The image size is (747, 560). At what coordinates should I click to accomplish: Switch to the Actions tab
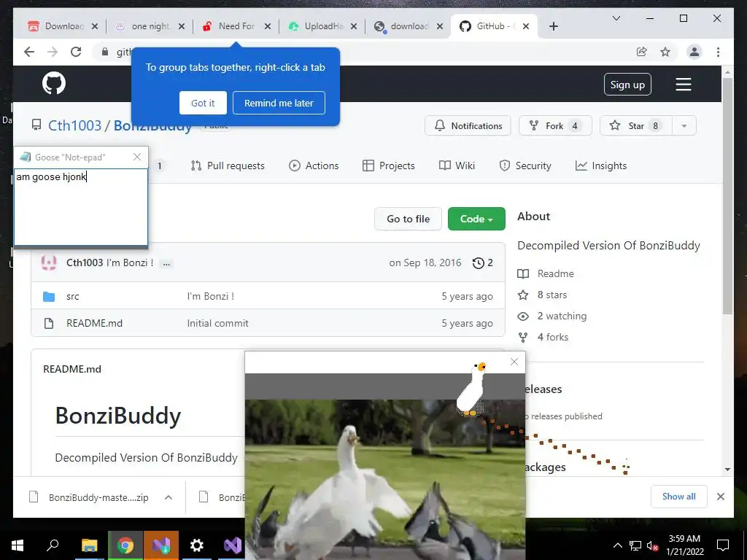pos(314,166)
